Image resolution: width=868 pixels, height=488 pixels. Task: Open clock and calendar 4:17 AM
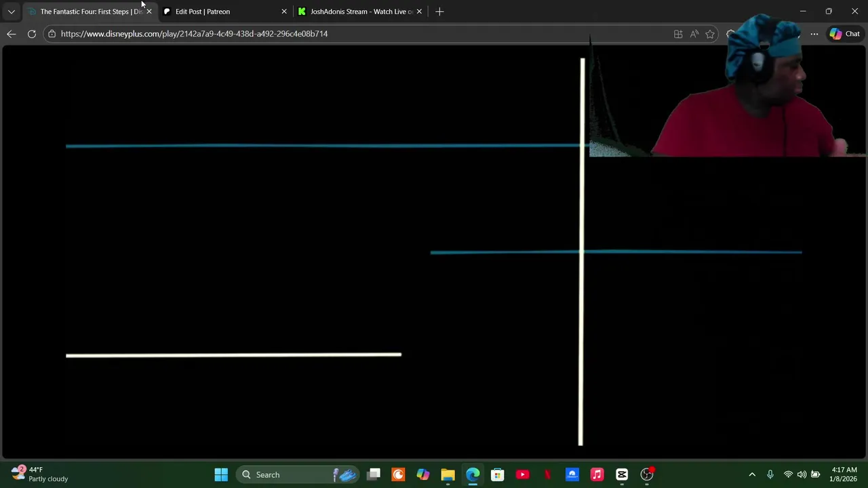tap(844, 474)
